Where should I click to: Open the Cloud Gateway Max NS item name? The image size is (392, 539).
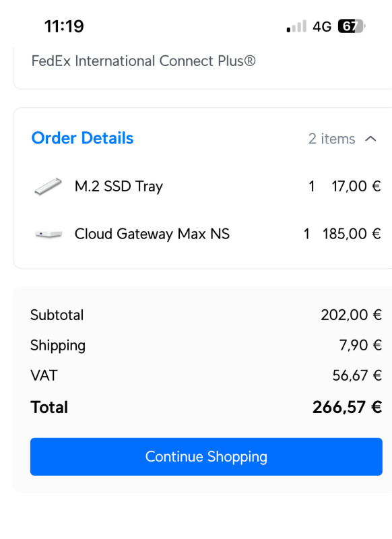click(152, 234)
